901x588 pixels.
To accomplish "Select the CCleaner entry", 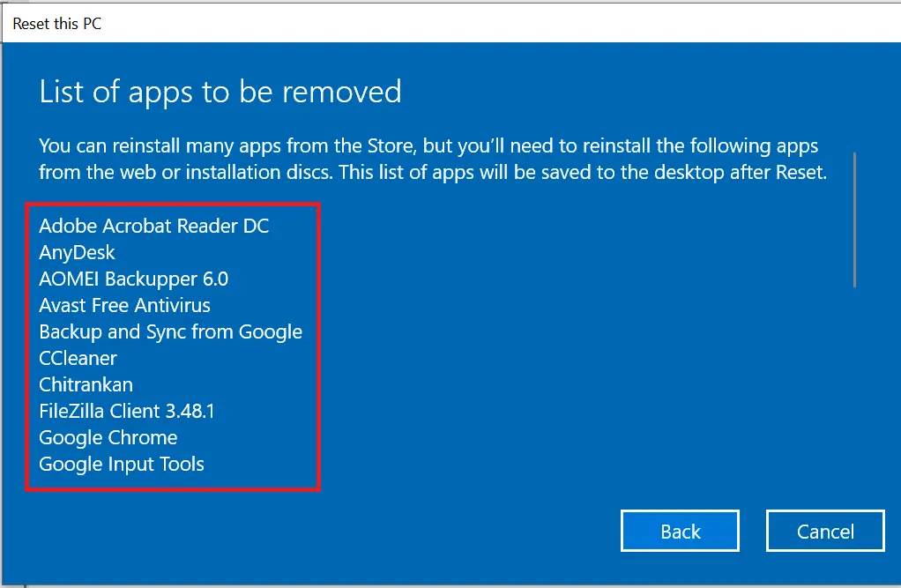I will [x=78, y=358].
